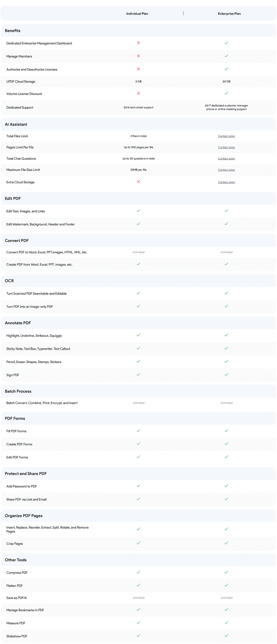277x644 pixels.
Task: Click Individual checkmark for Edit Text, Images, and Links
Action: [x=138, y=211]
